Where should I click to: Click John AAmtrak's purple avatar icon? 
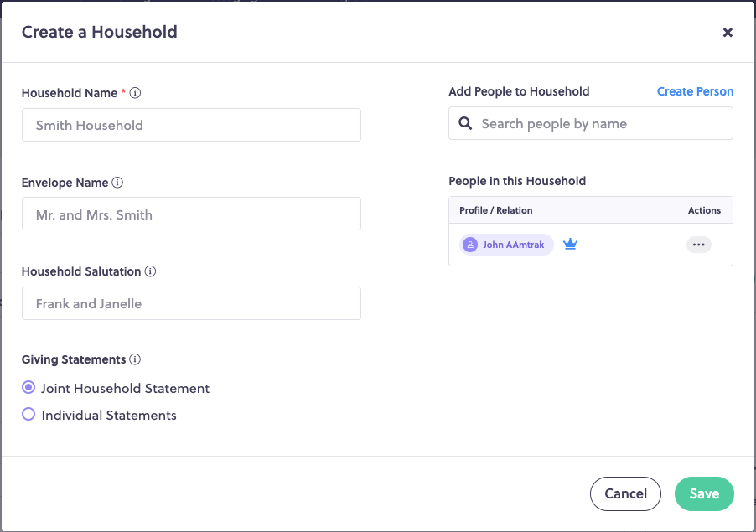470,245
